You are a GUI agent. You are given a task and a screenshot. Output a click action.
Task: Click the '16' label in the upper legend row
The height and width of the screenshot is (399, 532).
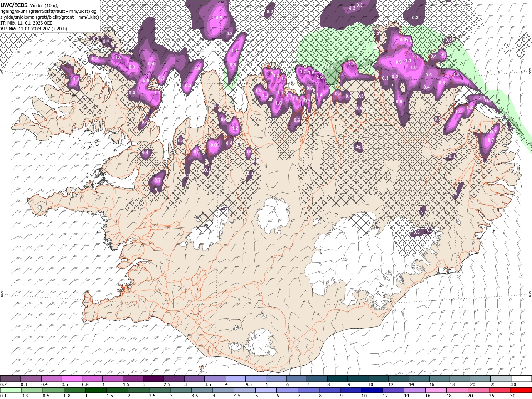432,384
